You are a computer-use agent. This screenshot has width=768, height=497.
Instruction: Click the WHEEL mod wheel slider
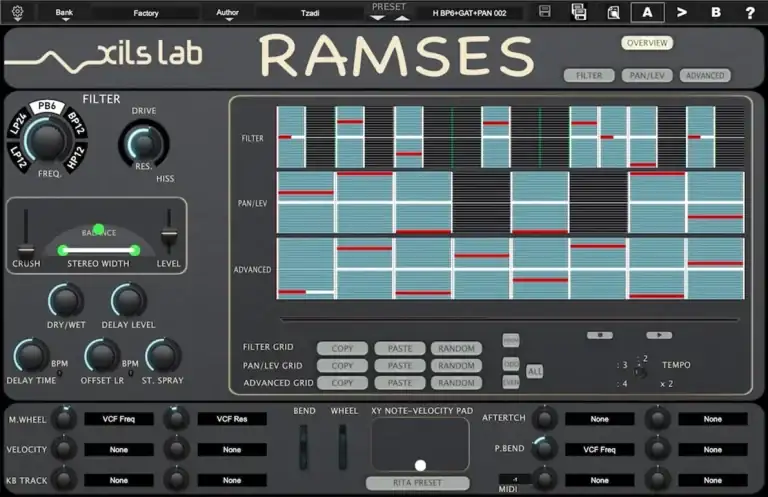[342, 447]
